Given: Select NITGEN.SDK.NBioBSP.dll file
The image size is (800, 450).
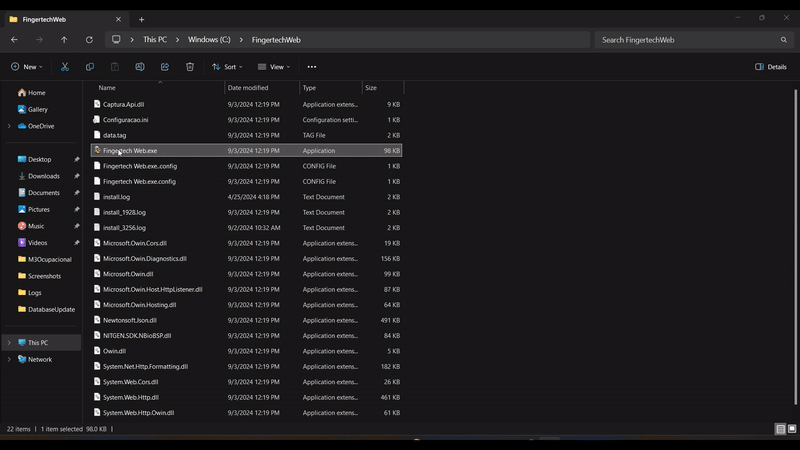Looking at the screenshot, I should tap(246, 335).
